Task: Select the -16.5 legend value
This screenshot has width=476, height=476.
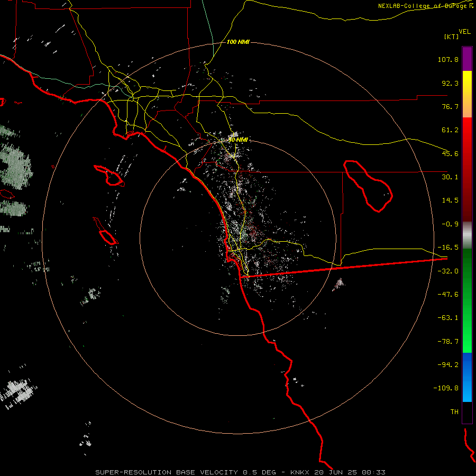Action: 448,248
